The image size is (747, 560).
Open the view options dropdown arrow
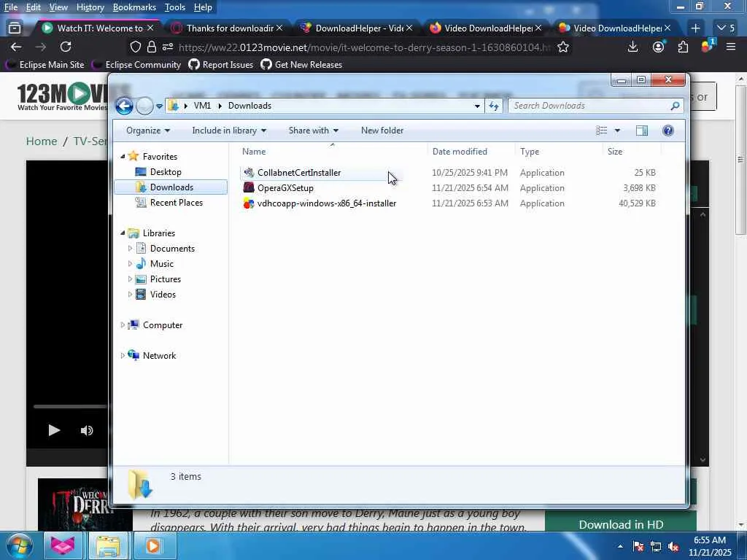[617, 131]
